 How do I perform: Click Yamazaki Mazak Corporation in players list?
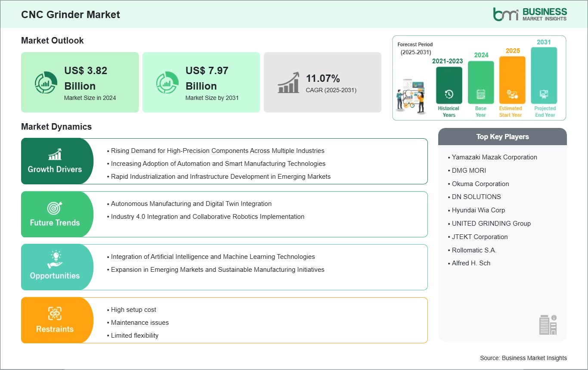[494, 157]
